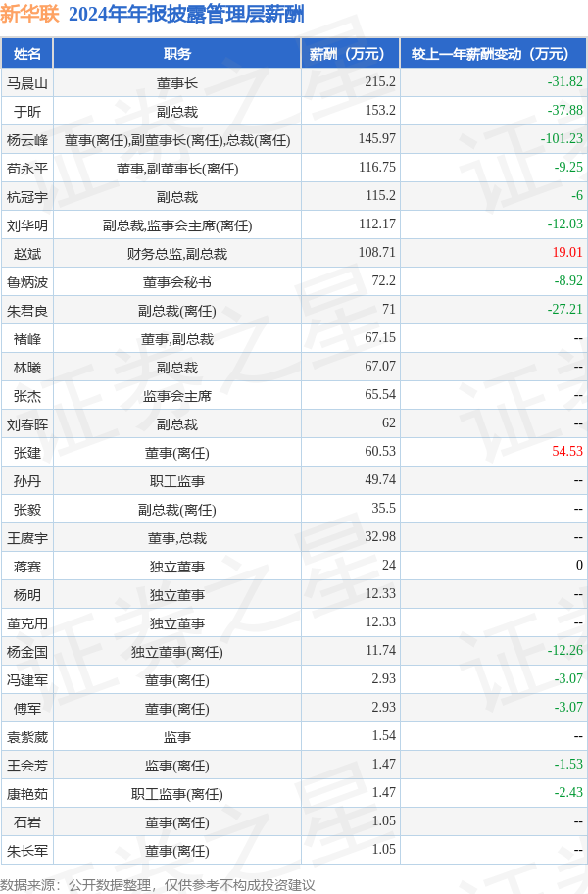The width and height of the screenshot is (588, 894).
Task: Click the name 鲁炳波
Action: (27, 282)
